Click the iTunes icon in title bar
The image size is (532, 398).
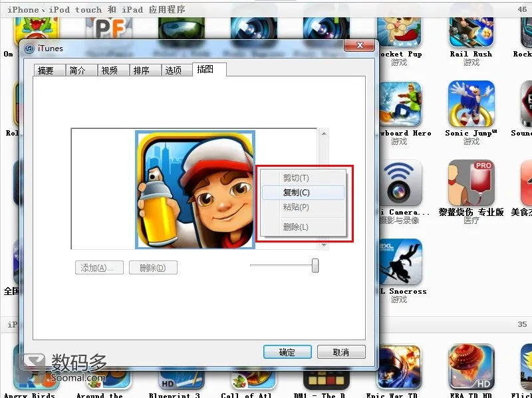click(29, 49)
